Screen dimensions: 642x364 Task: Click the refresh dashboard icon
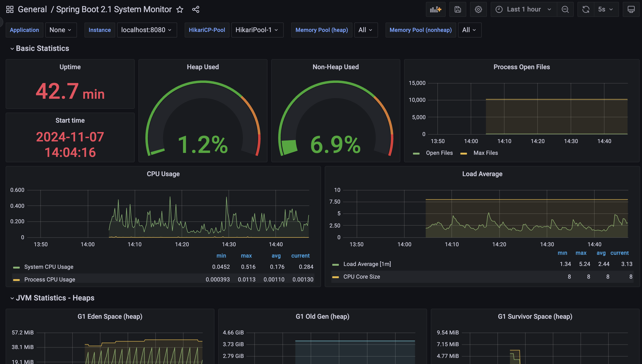[x=585, y=10]
